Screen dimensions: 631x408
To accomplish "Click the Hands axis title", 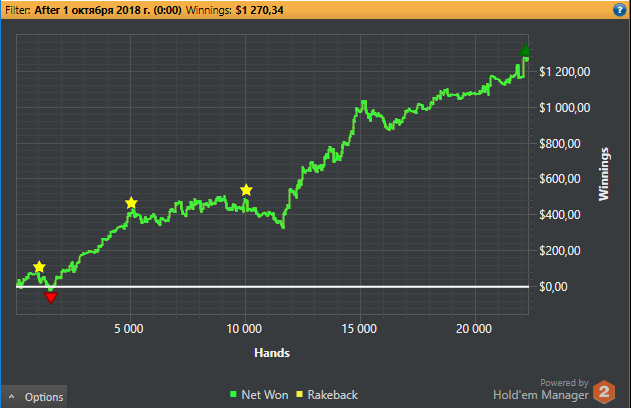I will click(x=272, y=353).
